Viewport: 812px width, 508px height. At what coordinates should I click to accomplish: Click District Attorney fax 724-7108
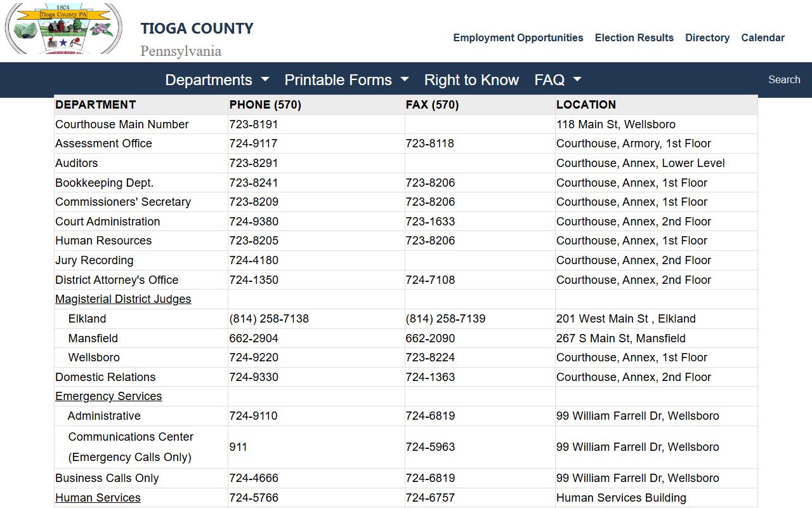[430, 280]
